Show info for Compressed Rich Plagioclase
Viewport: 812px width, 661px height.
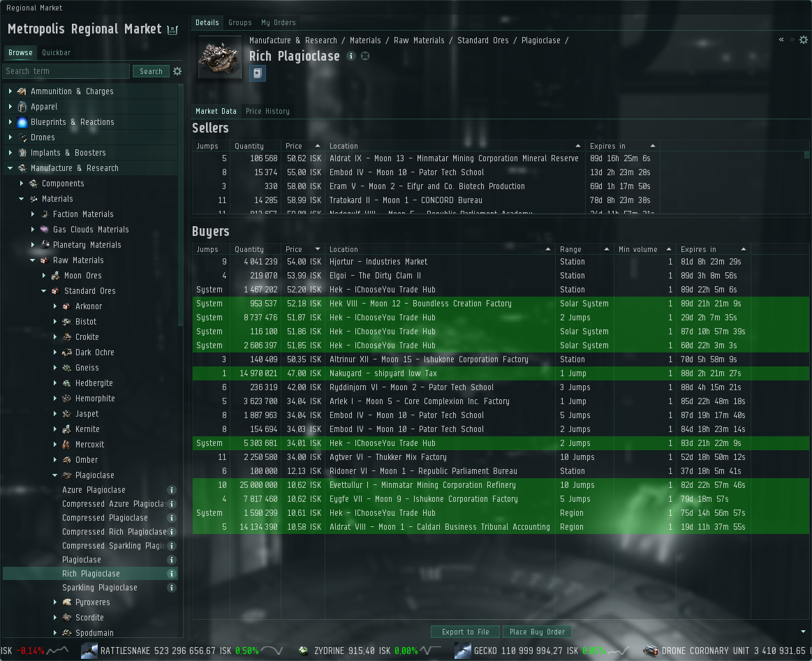coord(172,532)
